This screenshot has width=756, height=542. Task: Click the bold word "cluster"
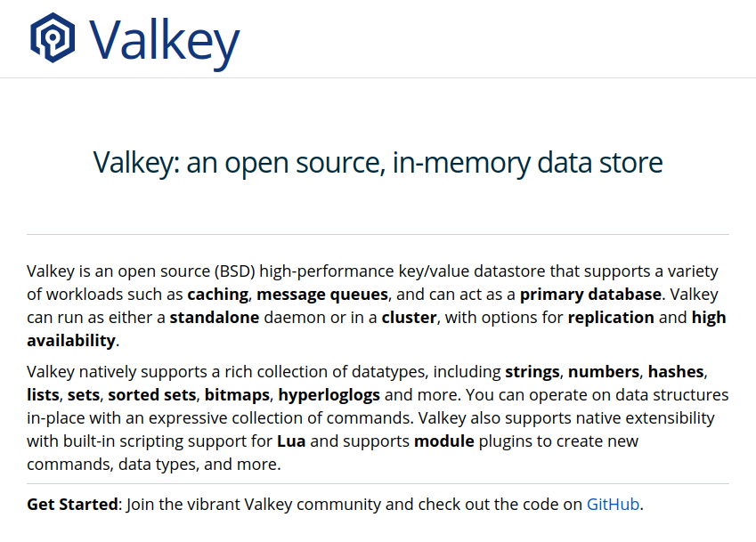[409, 317]
